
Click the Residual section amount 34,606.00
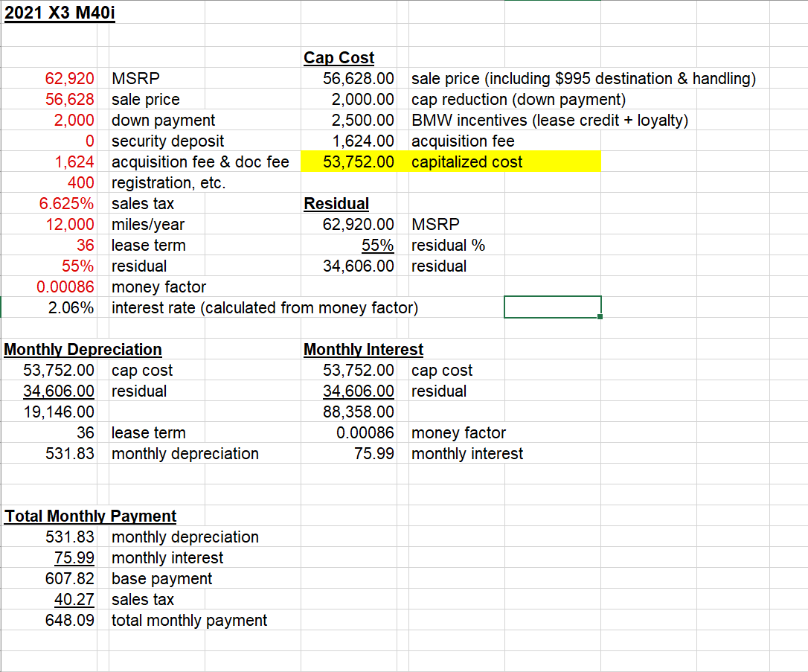(x=359, y=266)
